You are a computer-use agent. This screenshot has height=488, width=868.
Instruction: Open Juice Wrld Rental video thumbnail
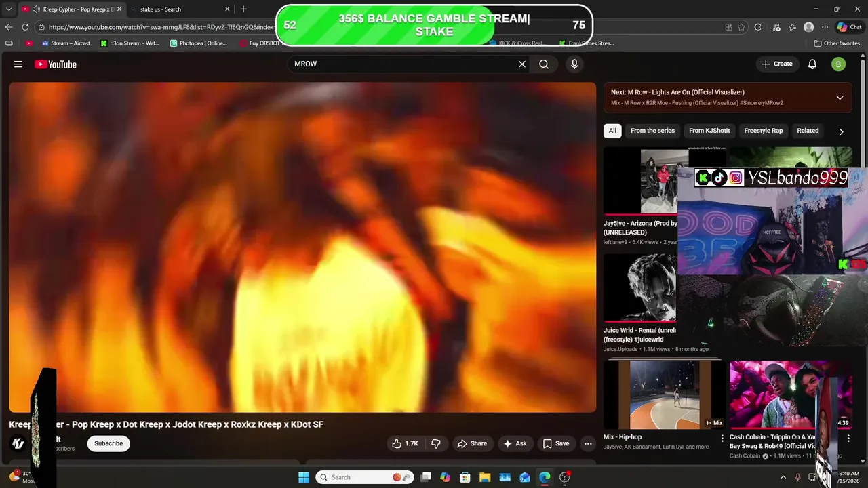point(641,287)
